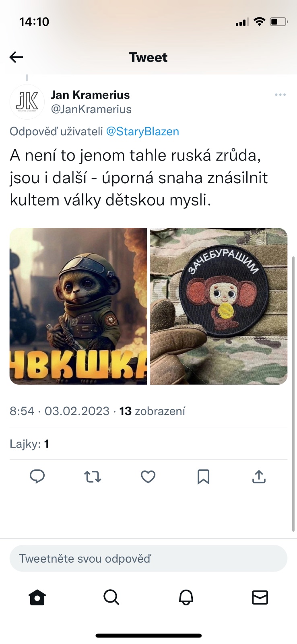297x644 pixels.
Task: Go back using the arrow icon
Action: tap(16, 57)
